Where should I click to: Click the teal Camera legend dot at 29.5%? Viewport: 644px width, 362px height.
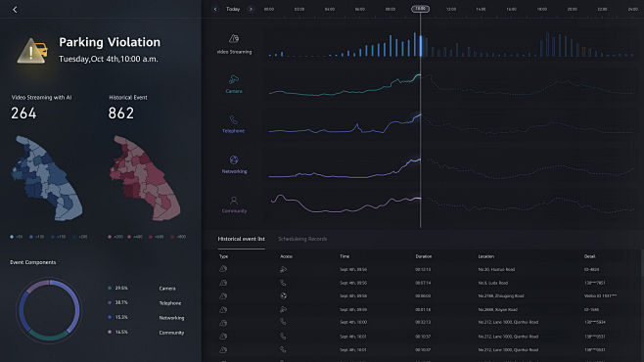click(x=110, y=288)
